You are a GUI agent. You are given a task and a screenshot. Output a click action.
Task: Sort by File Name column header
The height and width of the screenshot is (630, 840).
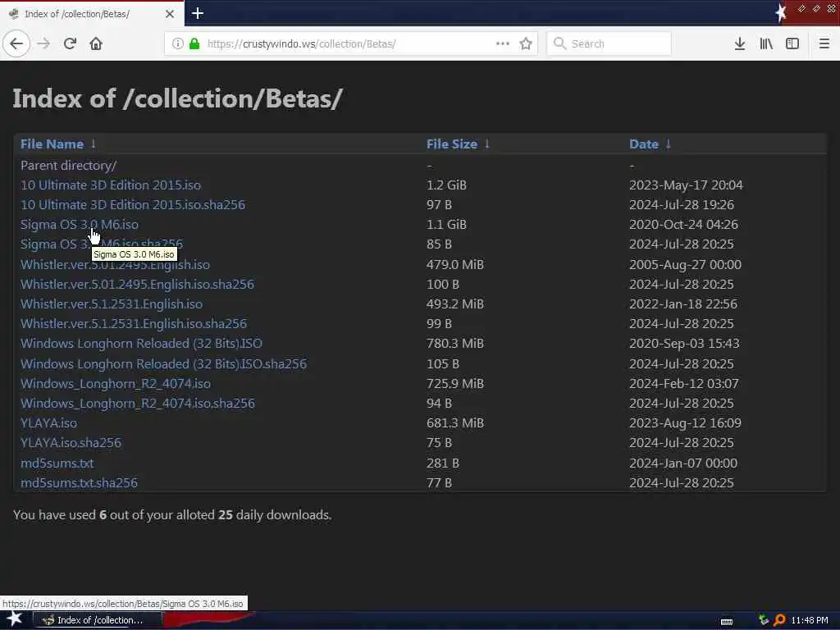[x=52, y=144]
